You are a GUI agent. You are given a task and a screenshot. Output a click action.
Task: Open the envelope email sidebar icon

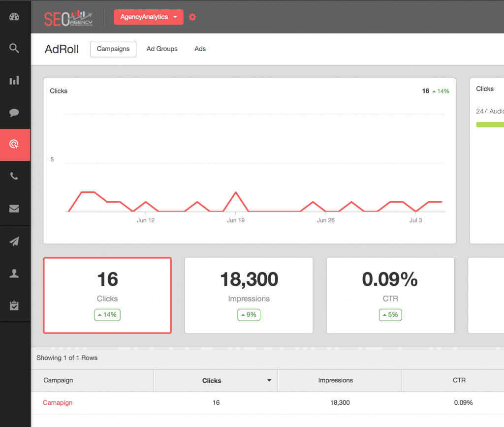click(14, 209)
